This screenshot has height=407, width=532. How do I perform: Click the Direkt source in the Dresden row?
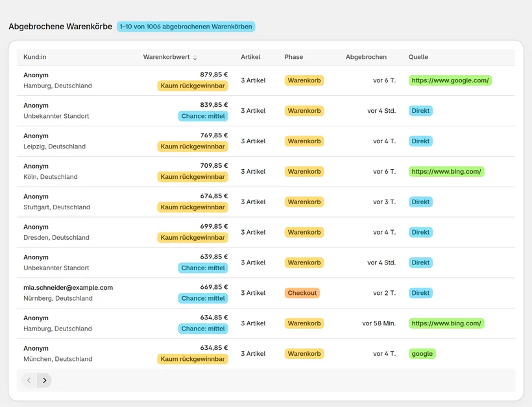click(x=420, y=232)
